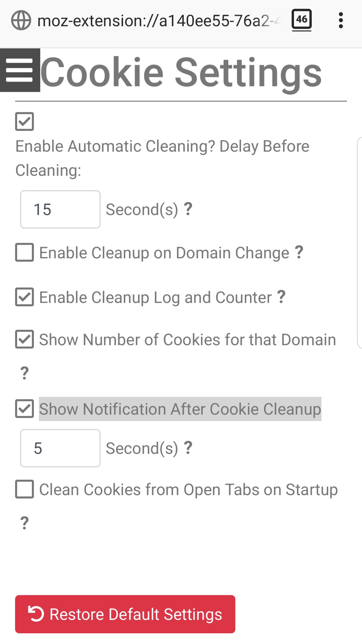Tap the globe site info icon
The height and width of the screenshot is (644, 362).
21,20
